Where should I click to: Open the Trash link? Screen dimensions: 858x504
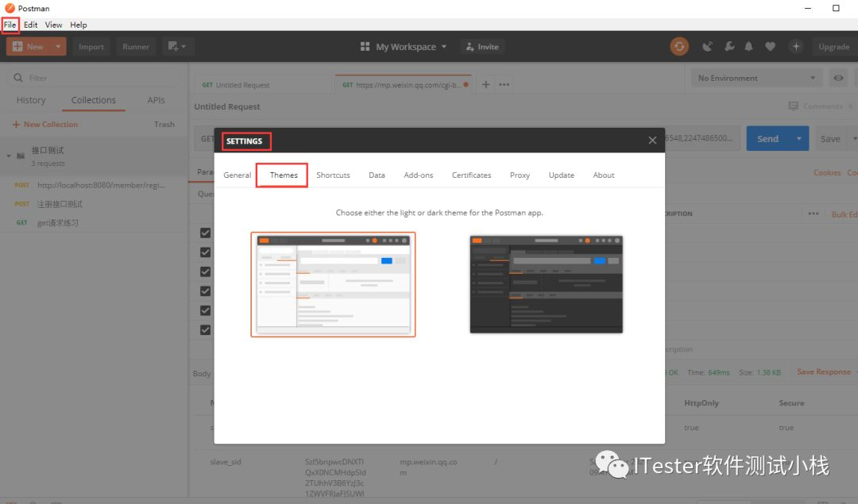[164, 124]
